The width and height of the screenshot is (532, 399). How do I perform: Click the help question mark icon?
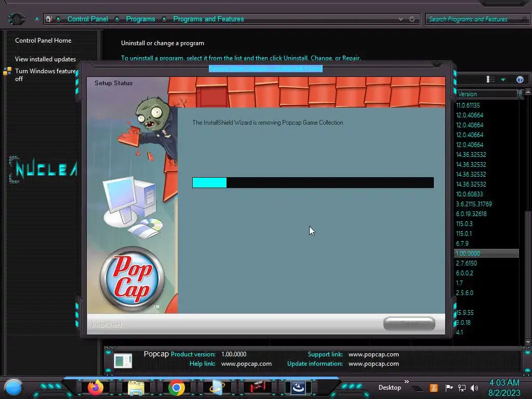520,79
